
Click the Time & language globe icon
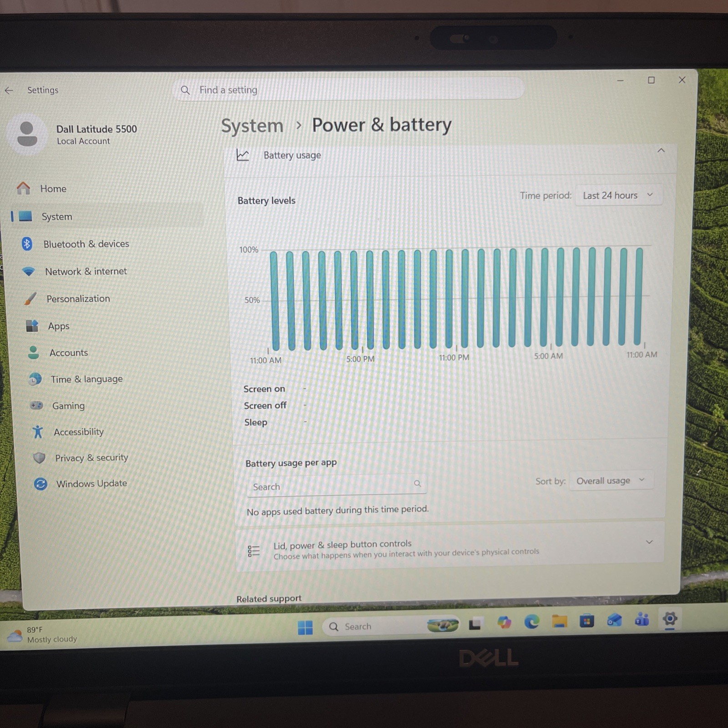[35, 379]
